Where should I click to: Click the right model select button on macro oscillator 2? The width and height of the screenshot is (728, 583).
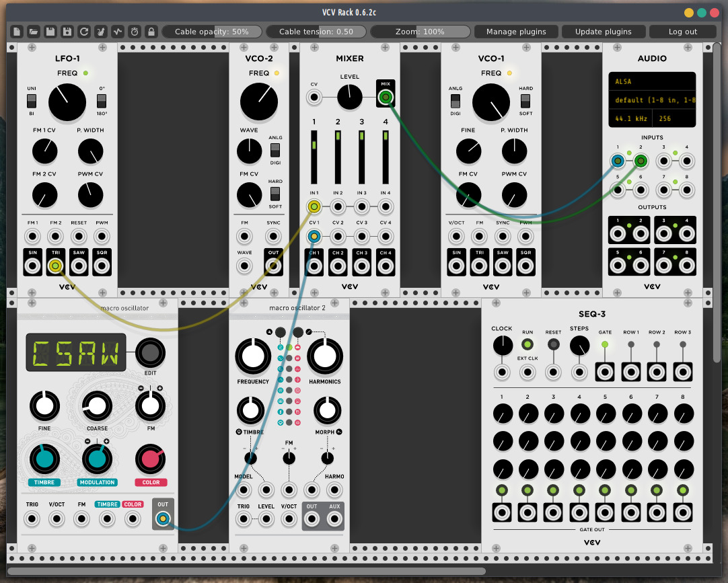[298, 332]
